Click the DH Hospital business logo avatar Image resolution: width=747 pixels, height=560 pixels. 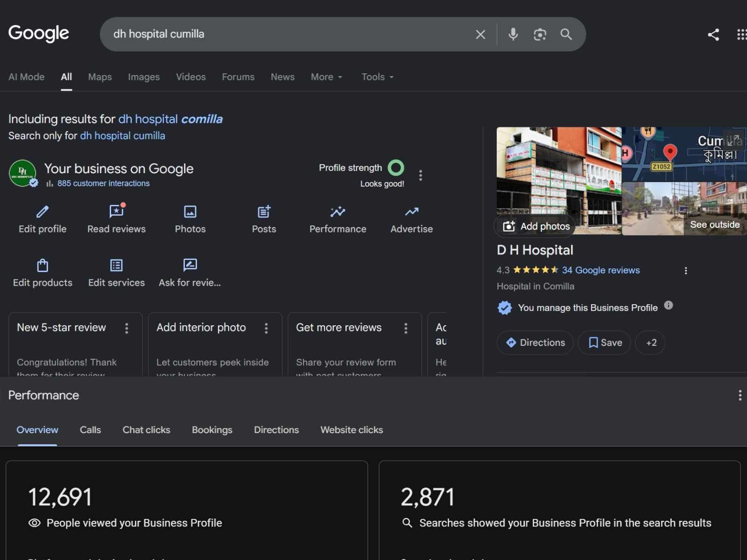(22, 173)
